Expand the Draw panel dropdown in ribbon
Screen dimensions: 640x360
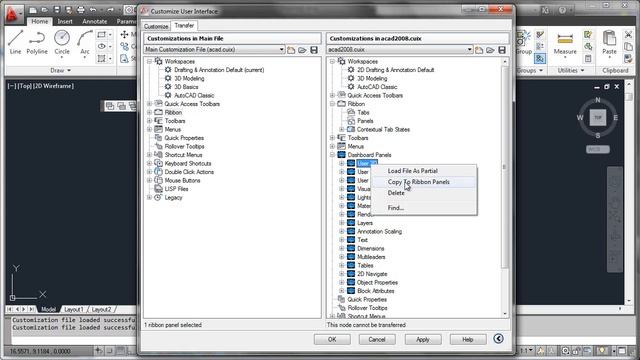pyautogui.click(x=61, y=71)
